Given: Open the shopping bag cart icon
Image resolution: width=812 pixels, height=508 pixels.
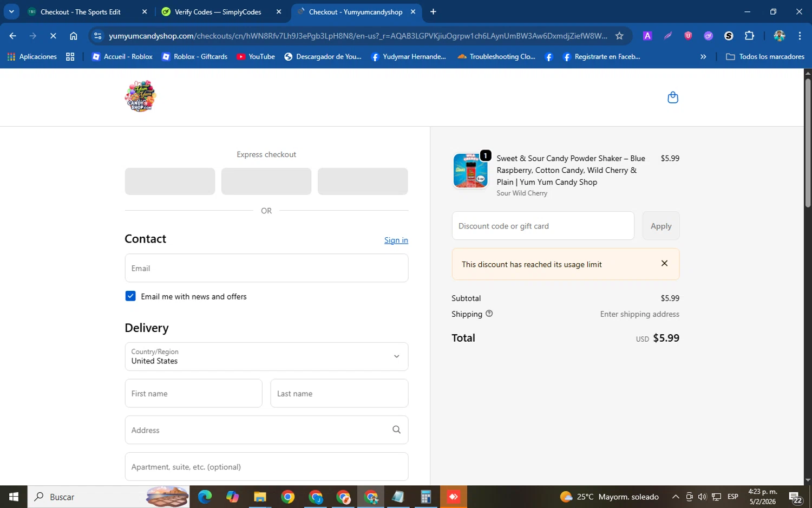Looking at the screenshot, I should tap(673, 97).
